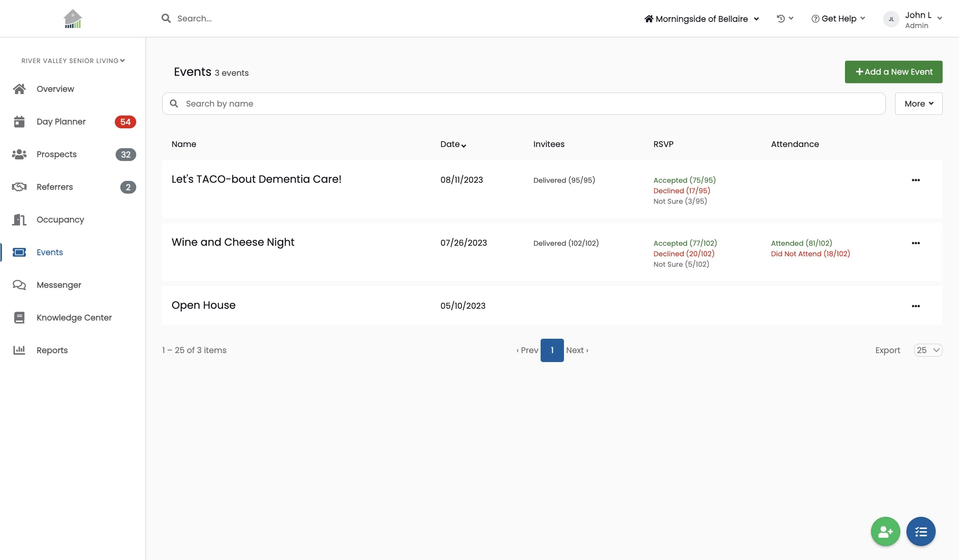Viewport: 959px width, 560px height.
Task: Expand the Morningside of Bellaire community dropdown
Action: (x=701, y=19)
